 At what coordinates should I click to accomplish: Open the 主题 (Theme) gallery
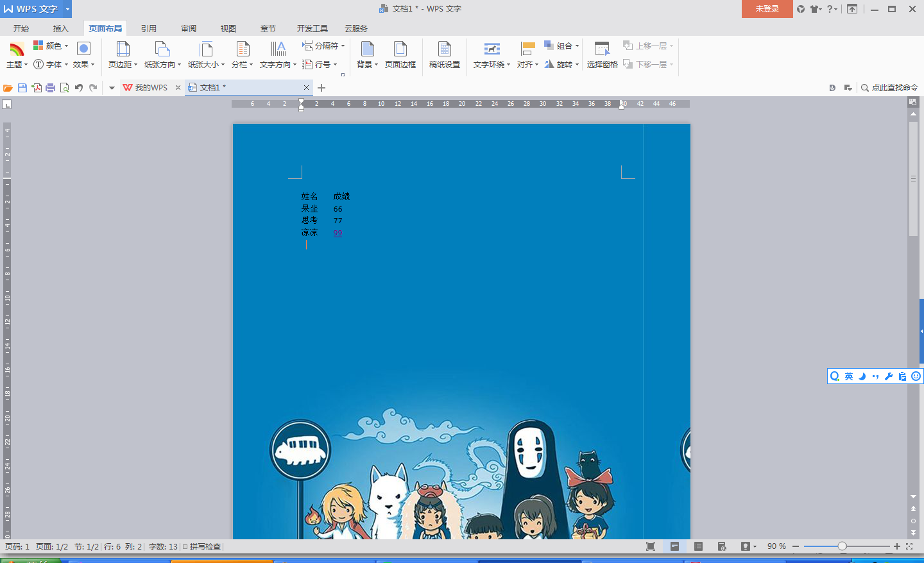[x=17, y=56]
